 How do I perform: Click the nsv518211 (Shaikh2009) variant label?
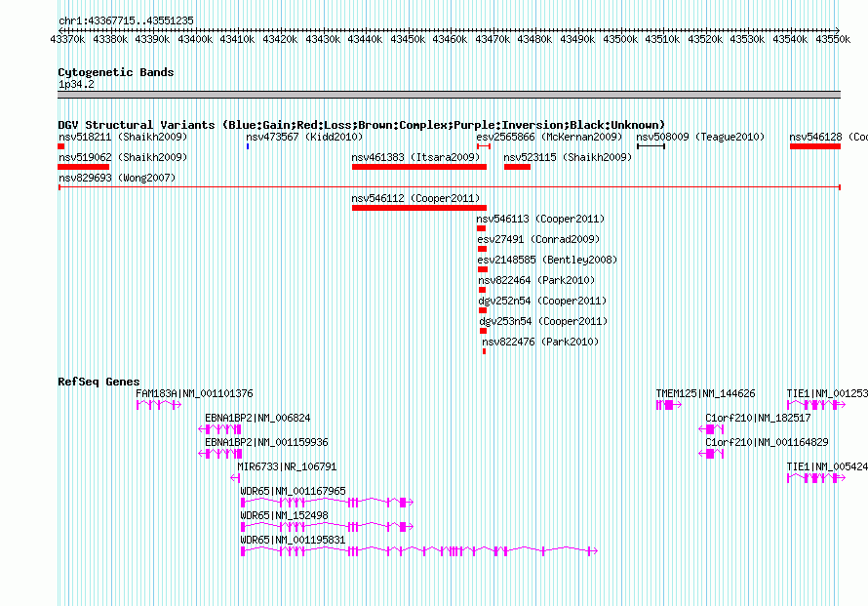pos(123,137)
